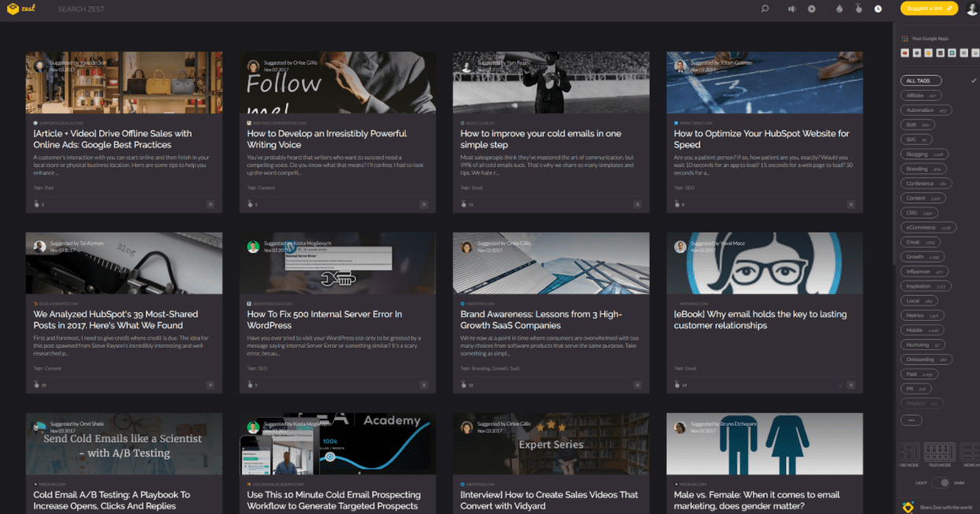Click the video play filter icon
Screen dimensions: 980x514
pos(811,9)
